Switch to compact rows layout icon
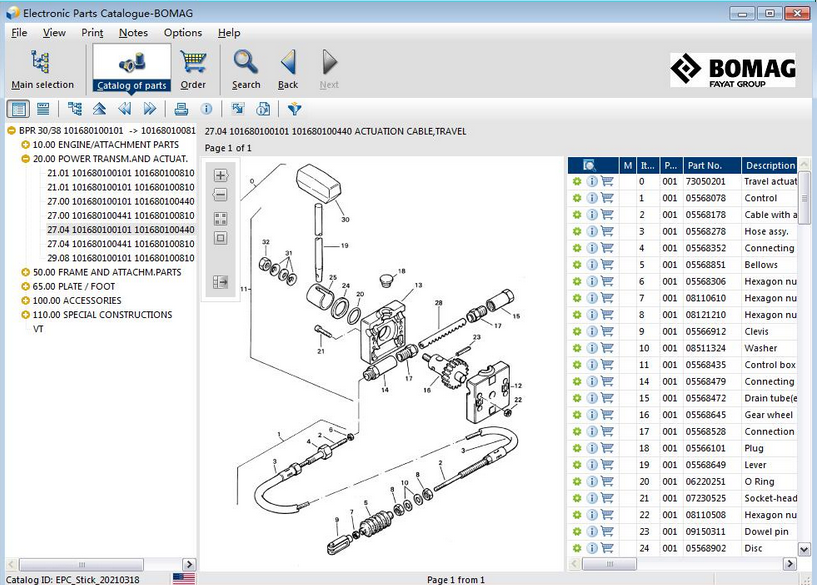Viewport: 817px width, 585px height. [x=43, y=109]
